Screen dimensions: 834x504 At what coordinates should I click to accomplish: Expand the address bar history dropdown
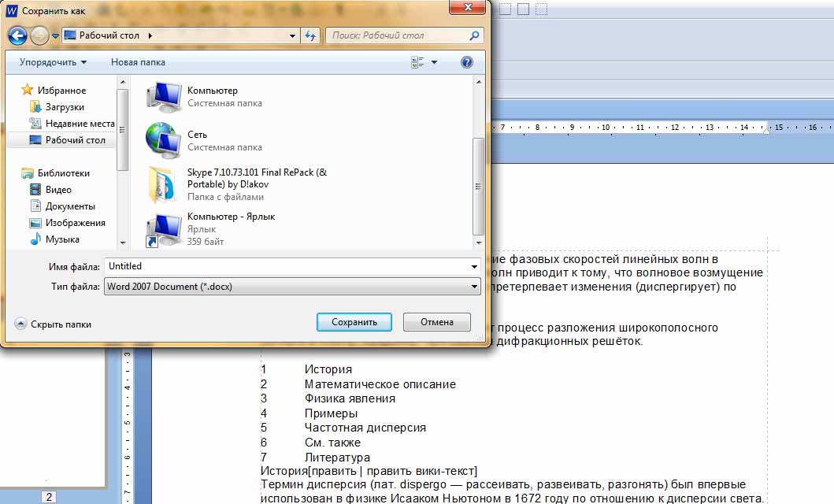click(x=292, y=36)
